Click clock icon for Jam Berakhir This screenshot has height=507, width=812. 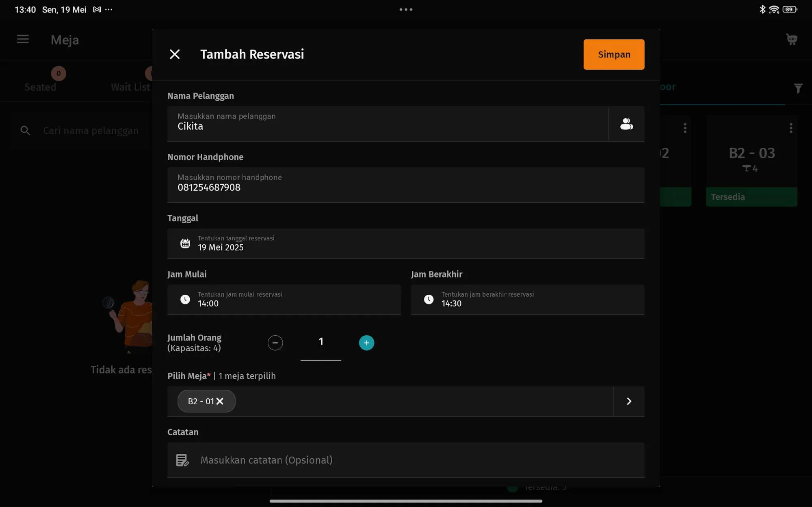tap(429, 299)
